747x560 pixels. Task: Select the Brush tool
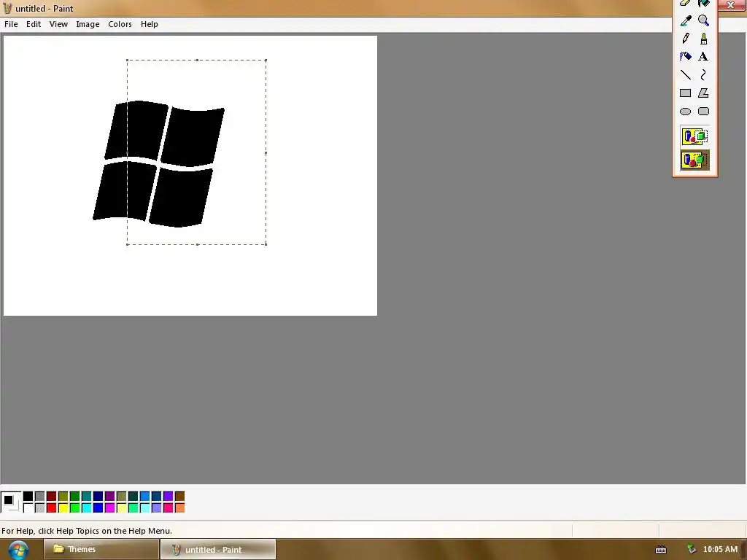coord(704,39)
